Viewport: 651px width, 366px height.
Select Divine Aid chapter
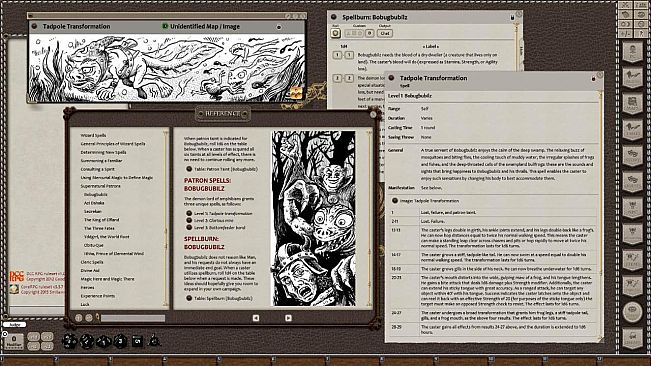click(90, 271)
